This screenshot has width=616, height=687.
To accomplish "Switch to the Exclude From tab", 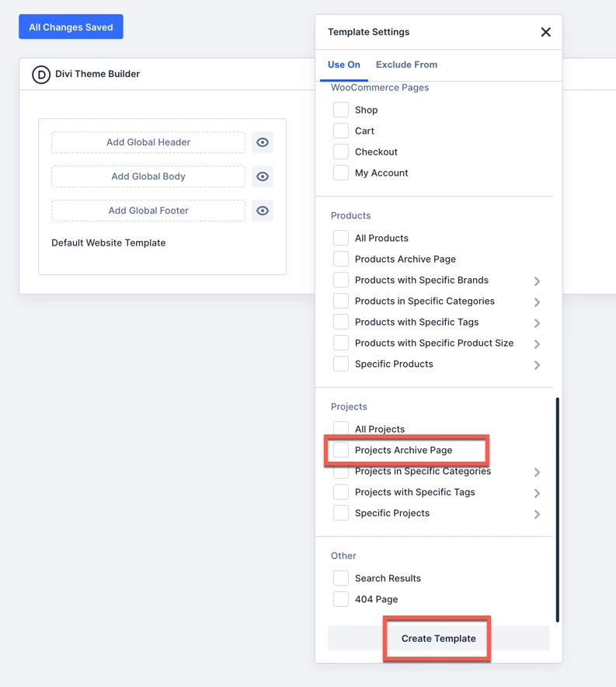I will coord(406,65).
